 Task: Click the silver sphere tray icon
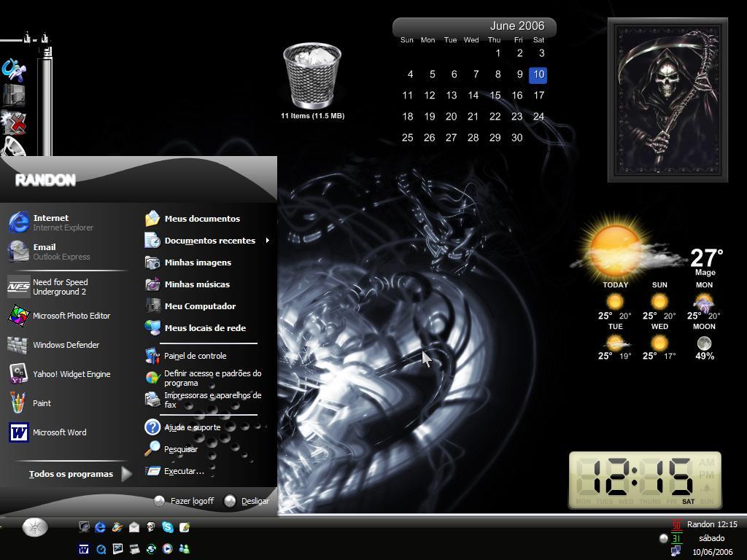pyautogui.click(x=663, y=539)
